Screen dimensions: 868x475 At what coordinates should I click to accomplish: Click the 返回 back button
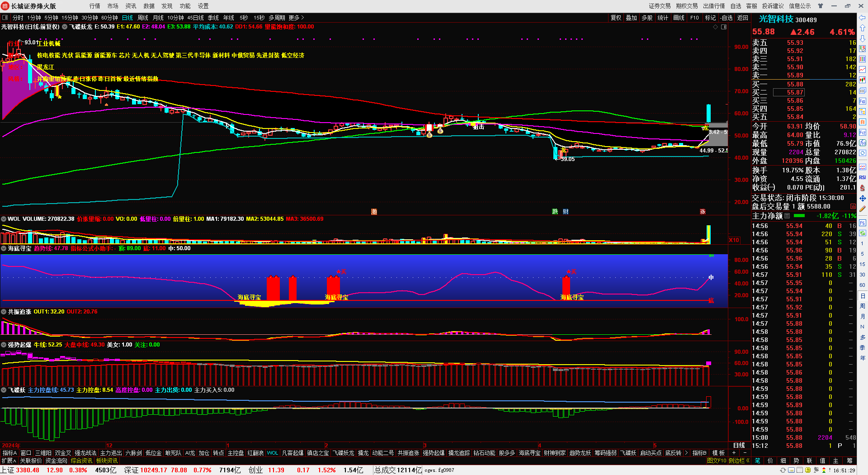[743, 18]
